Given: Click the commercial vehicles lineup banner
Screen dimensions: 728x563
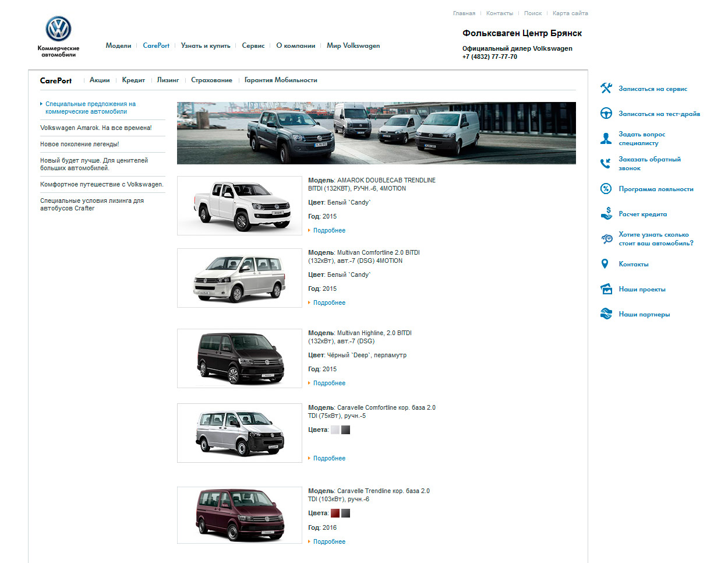Looking at the screenshot, I should click(x=376, y=133).
